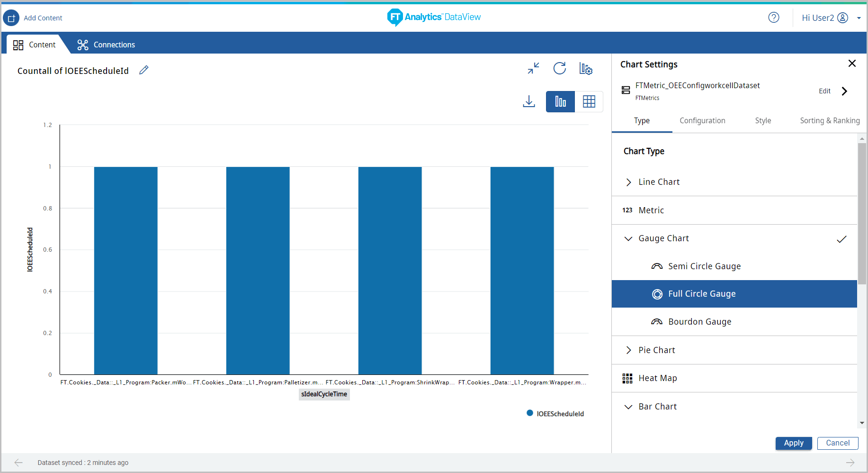
Task: Close the Chart Settings panel
Action: tap(851, 64)
